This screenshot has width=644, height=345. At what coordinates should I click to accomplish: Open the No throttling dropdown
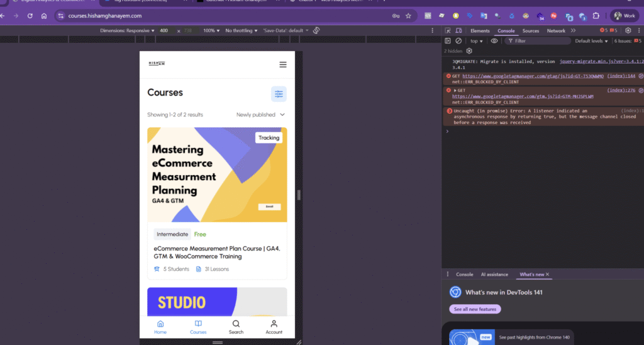[x=241, y=30]
